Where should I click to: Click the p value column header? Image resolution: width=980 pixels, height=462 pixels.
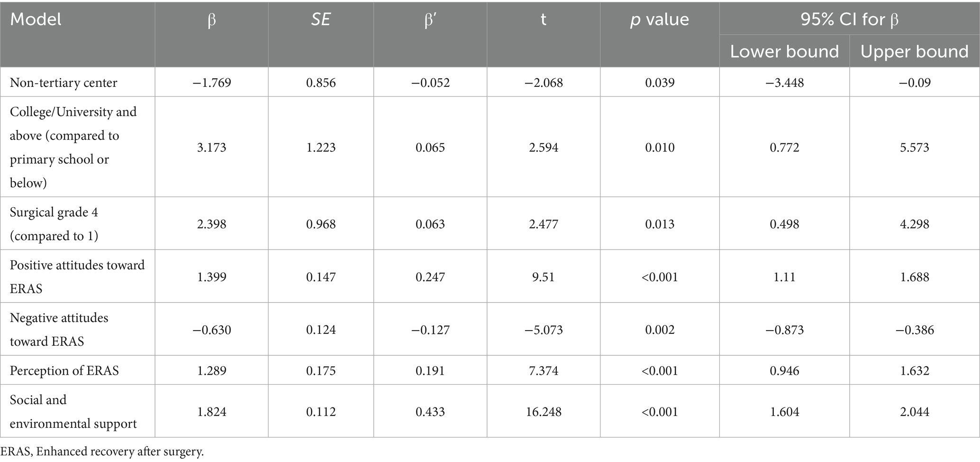coord(660,20)
